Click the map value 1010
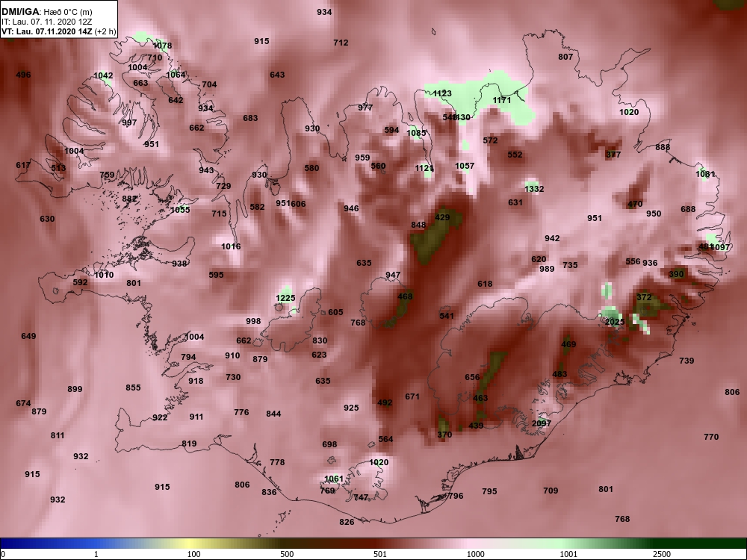Image resolution: width=747 pixels, height=560 pixels. (104, 276)
